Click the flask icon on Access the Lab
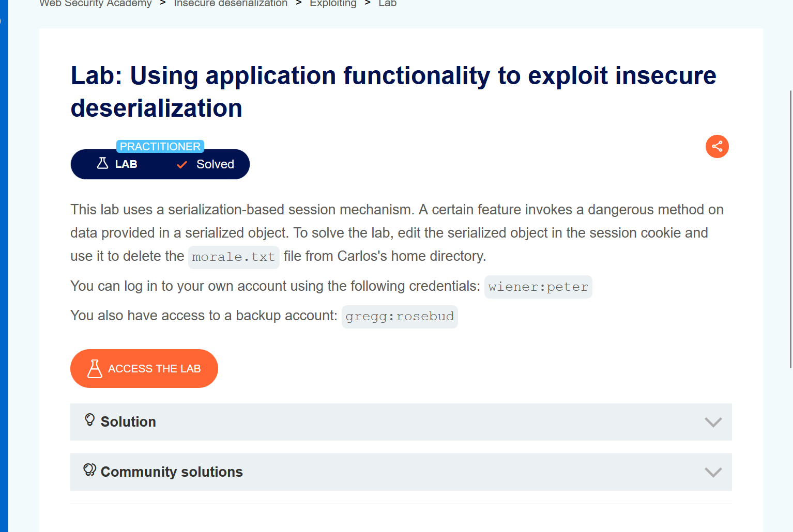 point(95,369)
